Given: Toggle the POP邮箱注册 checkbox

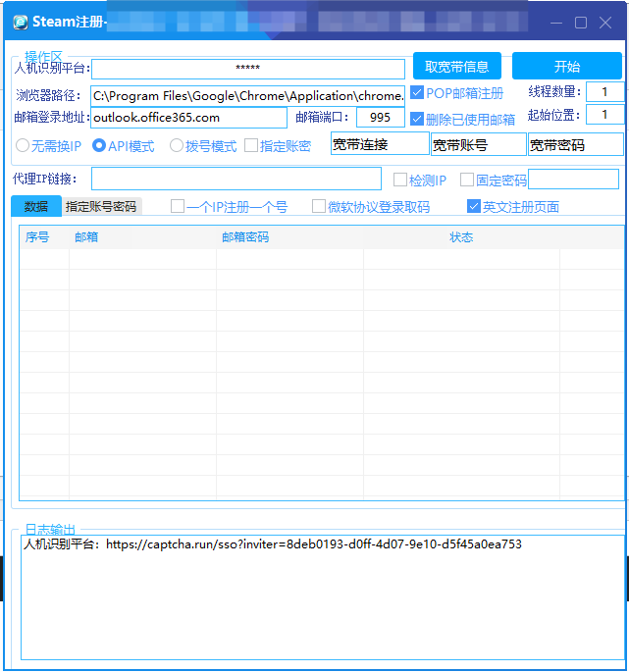Looking at the screenshot, I should point(417,93).
